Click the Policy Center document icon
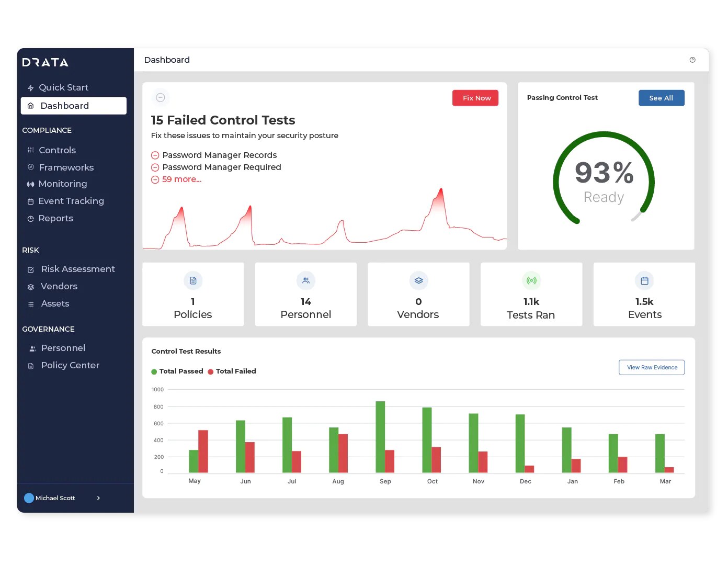 click(x=31, y=366)
